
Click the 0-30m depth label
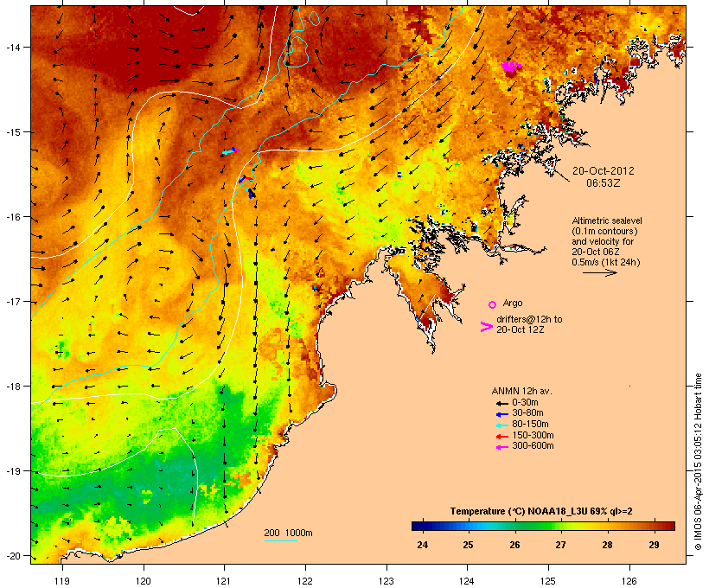[x=525, y=403]
